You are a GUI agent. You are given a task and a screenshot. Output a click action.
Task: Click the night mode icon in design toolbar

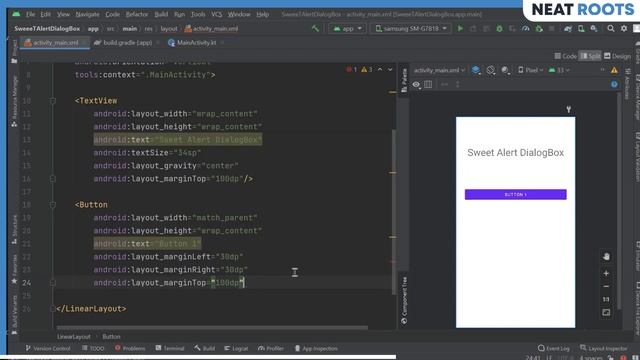point(505,70)
